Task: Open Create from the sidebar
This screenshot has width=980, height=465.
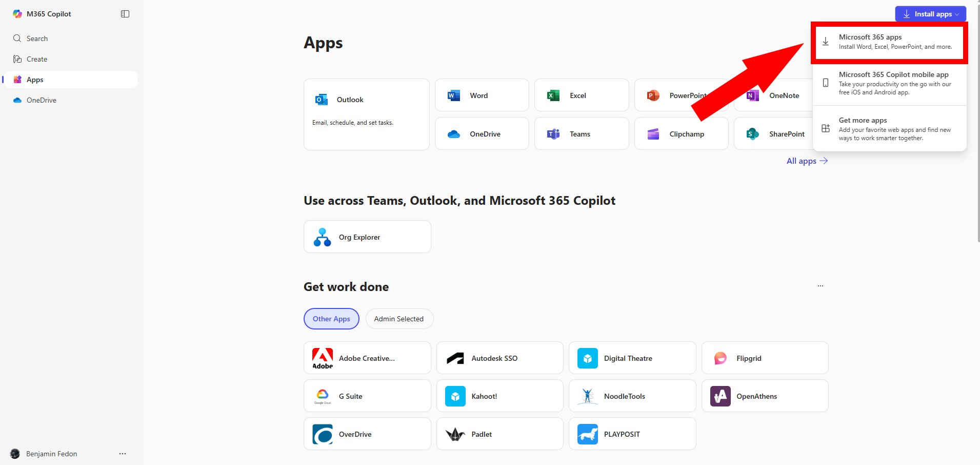Action: 71,59
